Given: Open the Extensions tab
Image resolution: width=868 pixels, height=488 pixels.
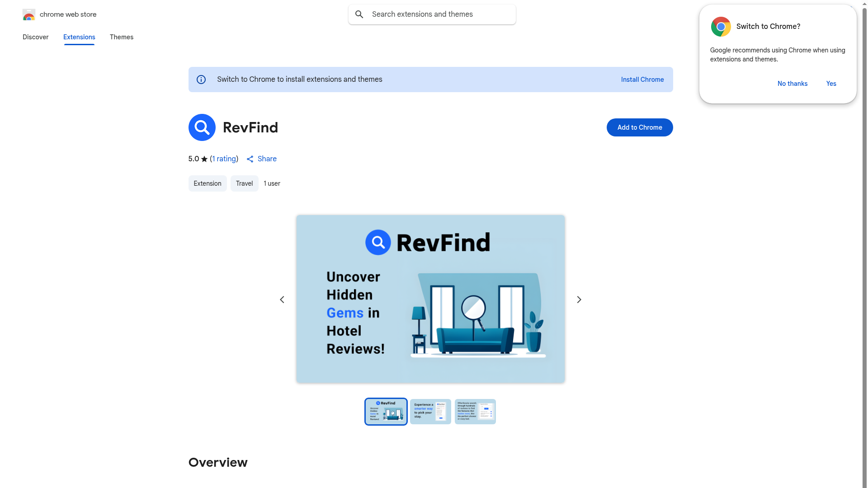Looking at the screenshot, I should [79, 37].
